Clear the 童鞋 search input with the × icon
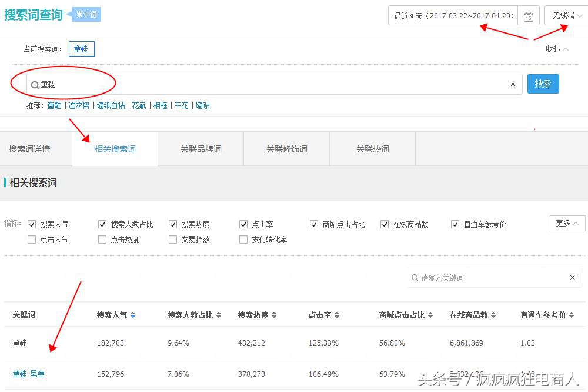Image resolution: width=588 pixels, height=392 pixels. 512,84
